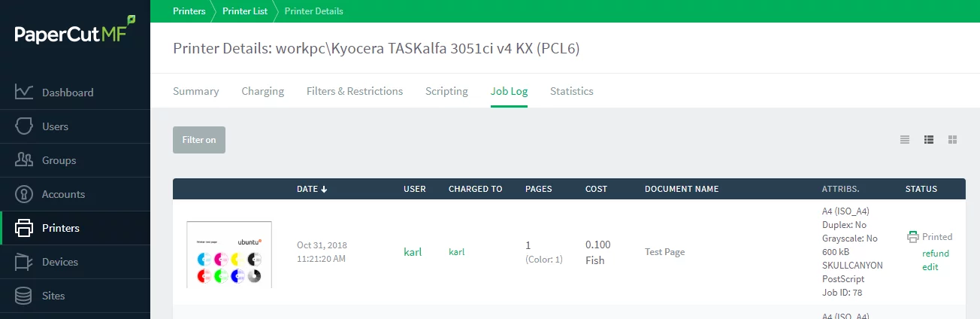The image size is (980, 319).
Task: Switch to compact list view icon
Action: 905,139
